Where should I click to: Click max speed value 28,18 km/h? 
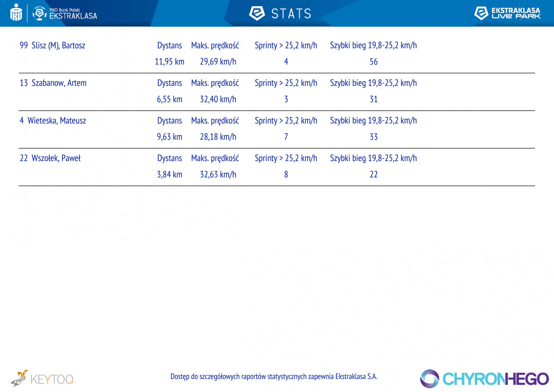point(218,137)
